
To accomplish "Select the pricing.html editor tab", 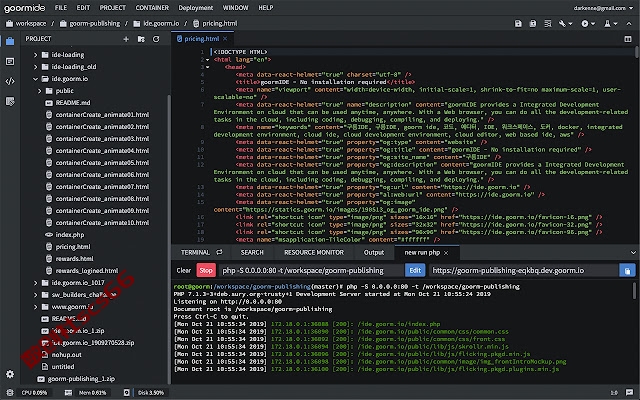I will [202, 39].
